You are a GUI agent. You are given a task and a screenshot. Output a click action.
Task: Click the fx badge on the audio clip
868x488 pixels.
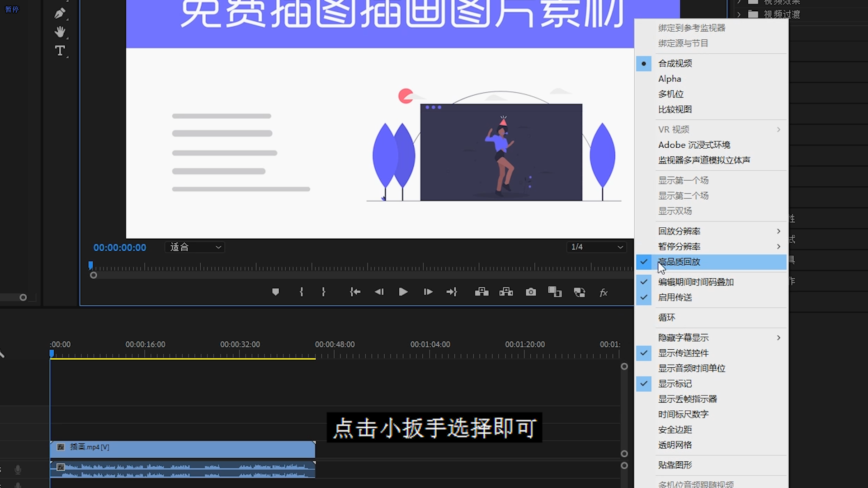tap(61, 467)
